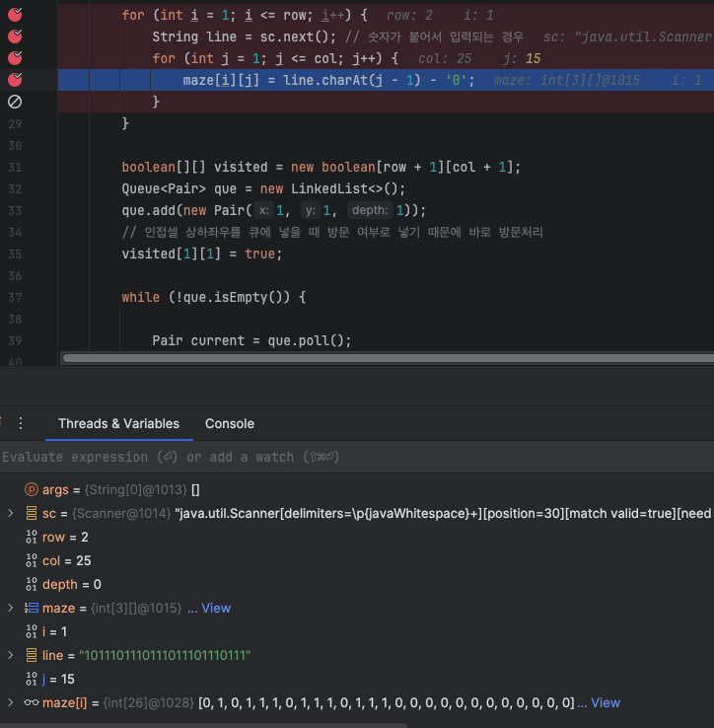Click primitive icon beside col variable
The image size is (714, 728).
click(x=32, y=560)
